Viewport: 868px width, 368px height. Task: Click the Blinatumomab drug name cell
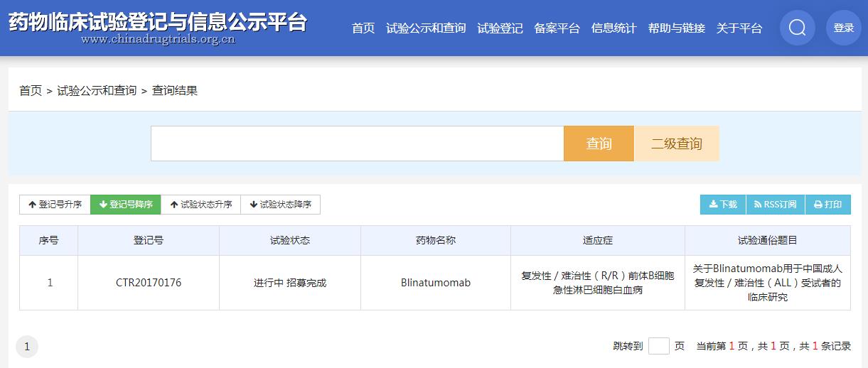click(436, 283)
